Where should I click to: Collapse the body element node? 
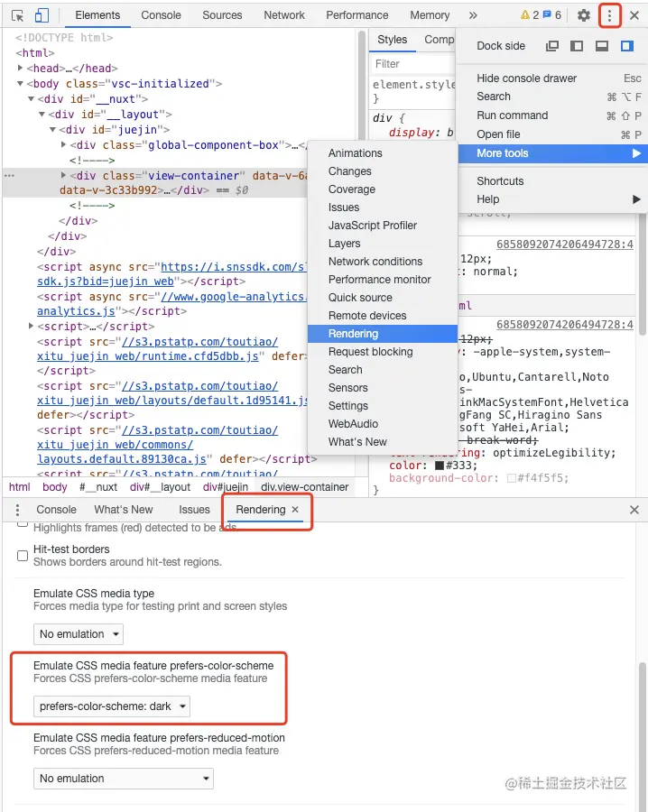[20, 83]
